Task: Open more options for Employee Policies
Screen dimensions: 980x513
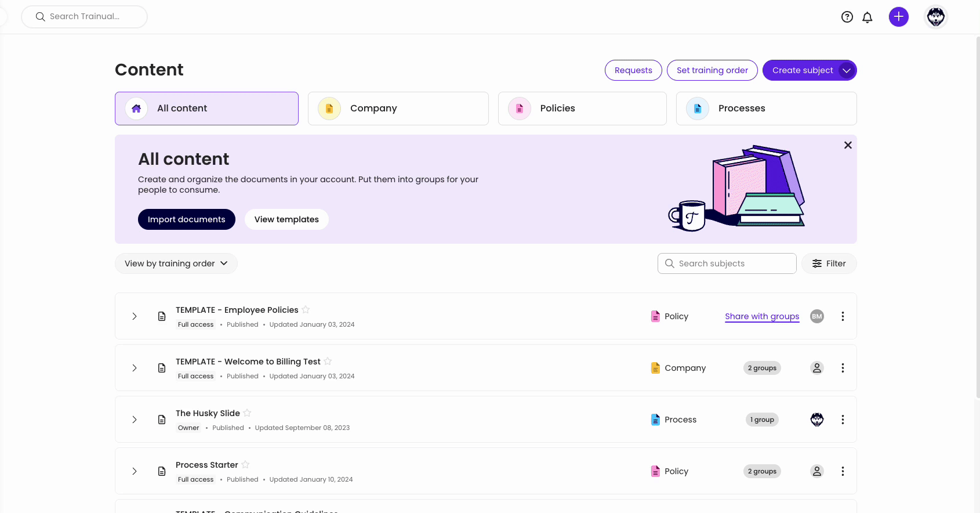Action: tap(843, 316)
